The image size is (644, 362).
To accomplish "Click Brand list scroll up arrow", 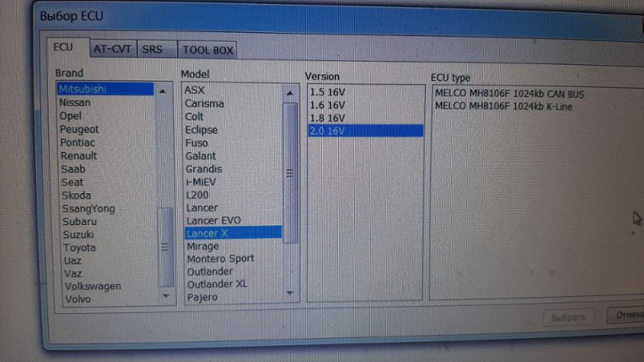I will point(163,92).
